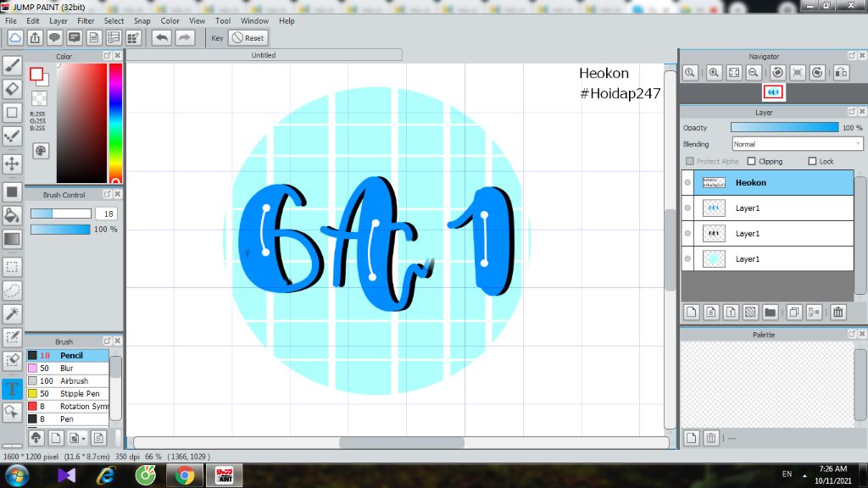Select the Eraser tool

(x=12, y=89)
